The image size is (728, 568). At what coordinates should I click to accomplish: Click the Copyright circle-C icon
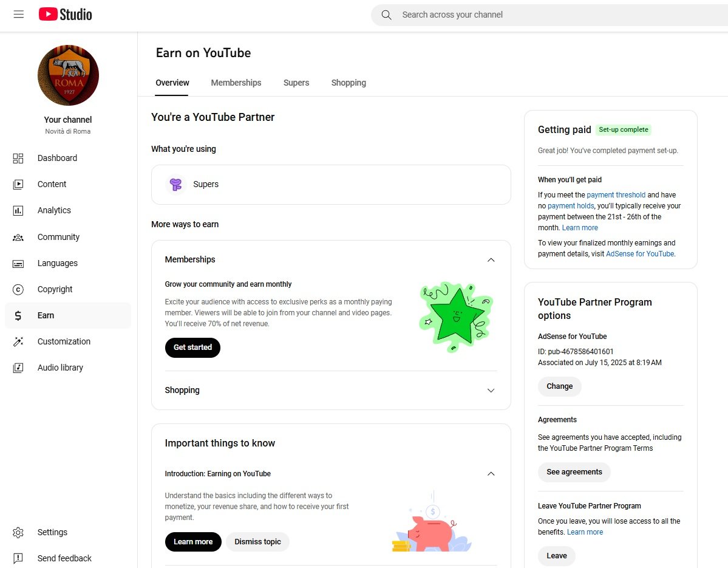pos(18,289)
